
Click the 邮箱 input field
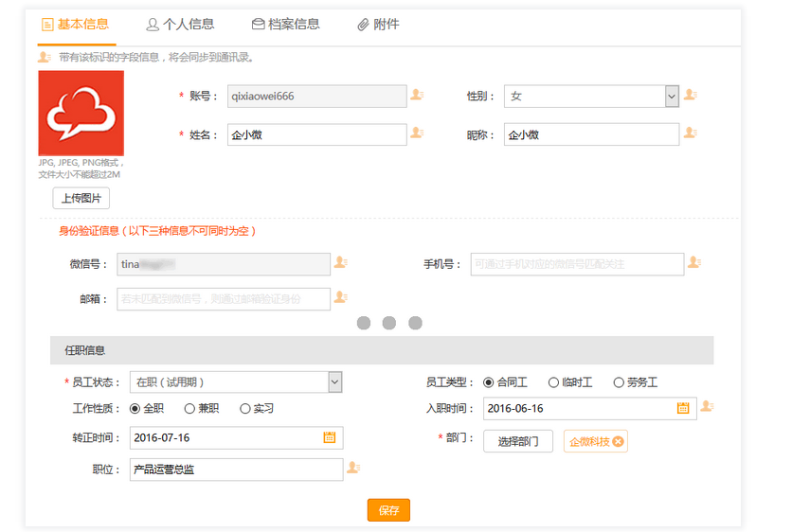click(224, 299)
